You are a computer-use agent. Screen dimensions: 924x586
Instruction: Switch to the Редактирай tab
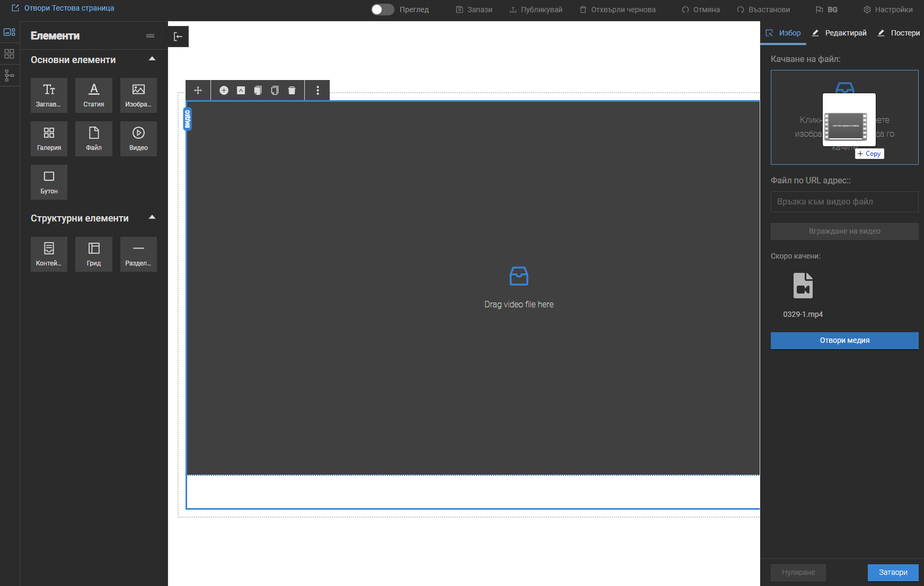[x=840, y=33]
